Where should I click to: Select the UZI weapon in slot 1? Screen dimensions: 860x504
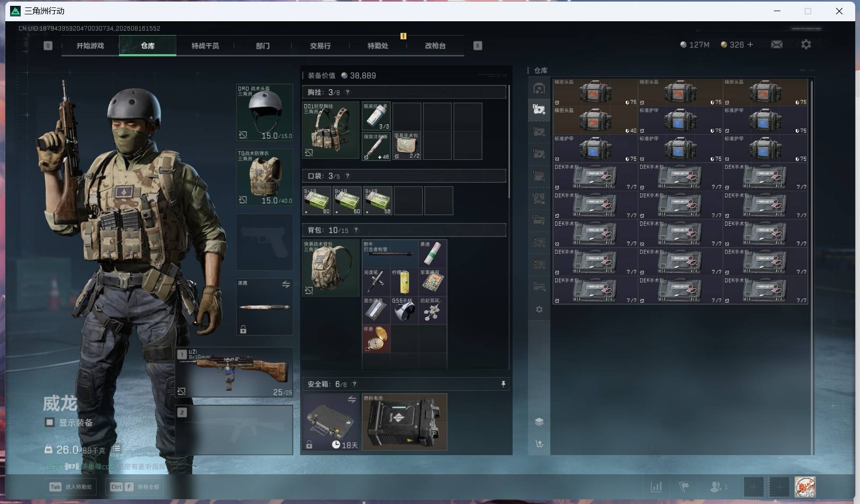[234, 372]
